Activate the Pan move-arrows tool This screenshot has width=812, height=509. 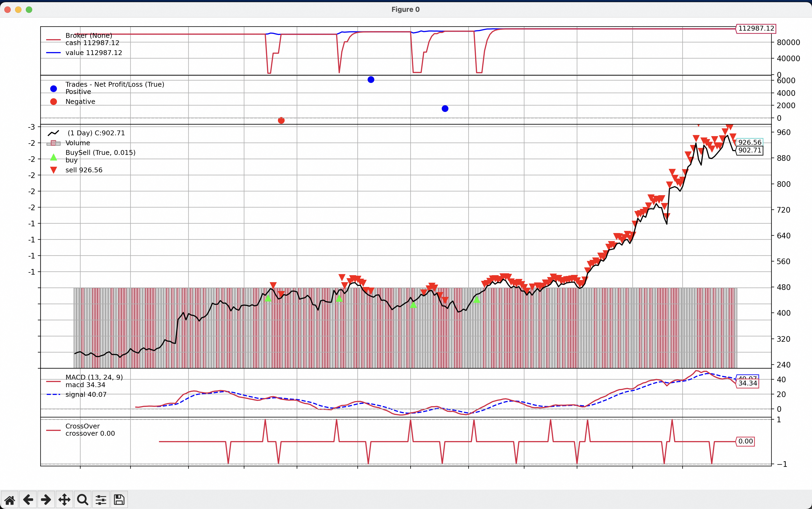click(64, 500)
